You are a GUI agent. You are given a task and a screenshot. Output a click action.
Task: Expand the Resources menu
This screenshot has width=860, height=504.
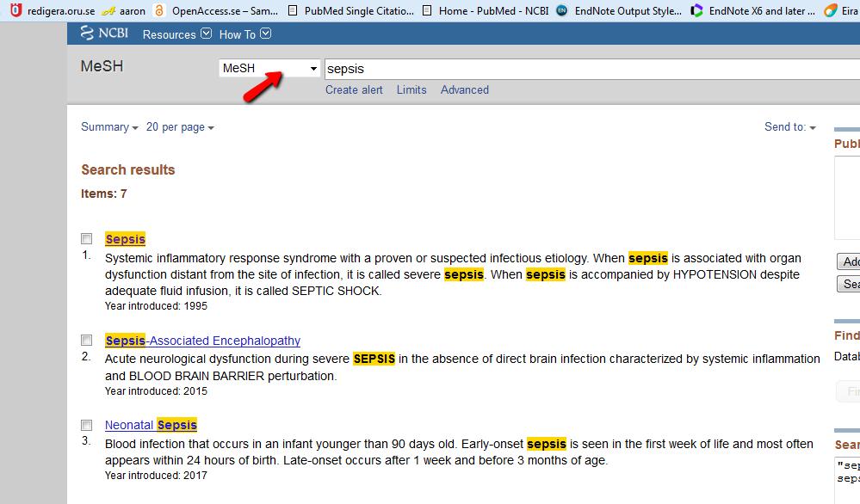coord(176,34)
